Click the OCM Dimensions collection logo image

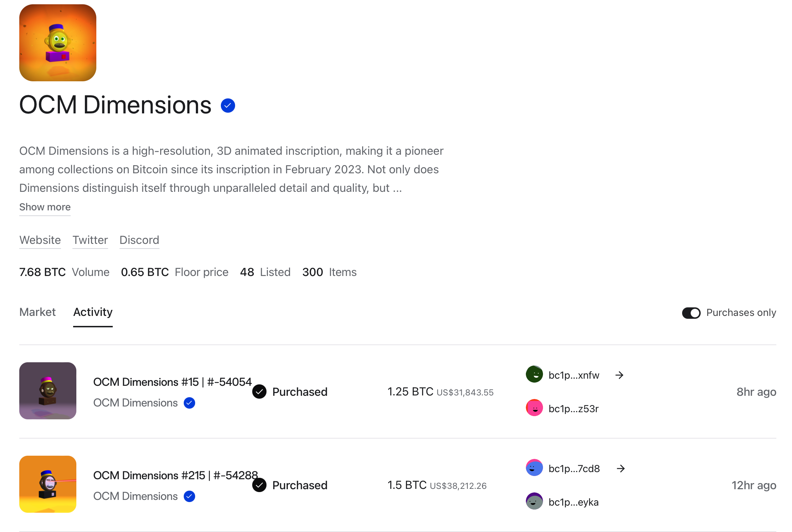[58, 43]
